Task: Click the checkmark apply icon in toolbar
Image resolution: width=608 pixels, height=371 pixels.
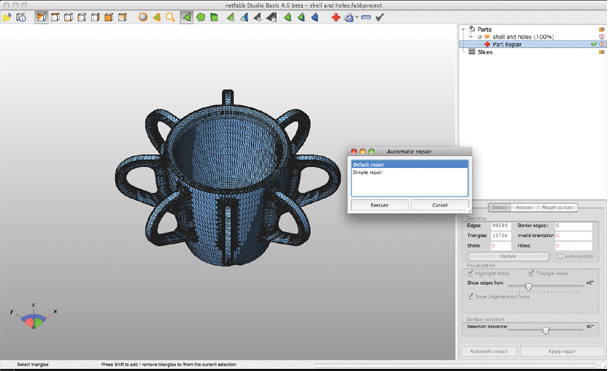Action: coord(380,17)
